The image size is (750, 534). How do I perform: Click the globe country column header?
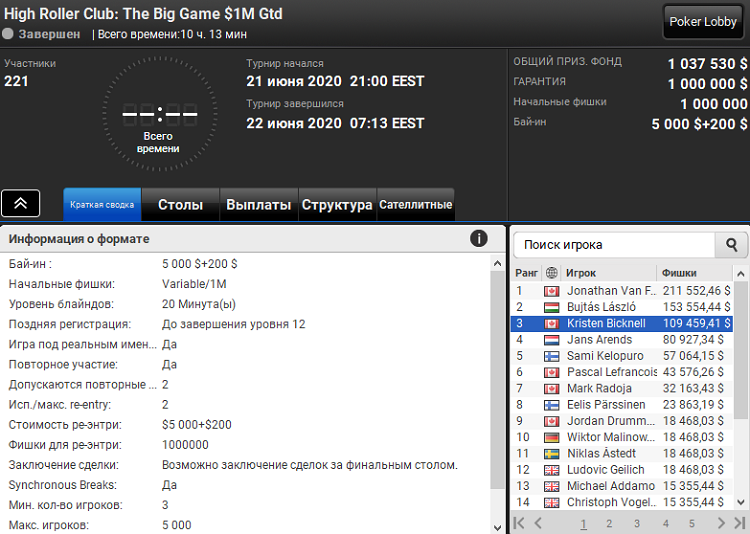551,273
